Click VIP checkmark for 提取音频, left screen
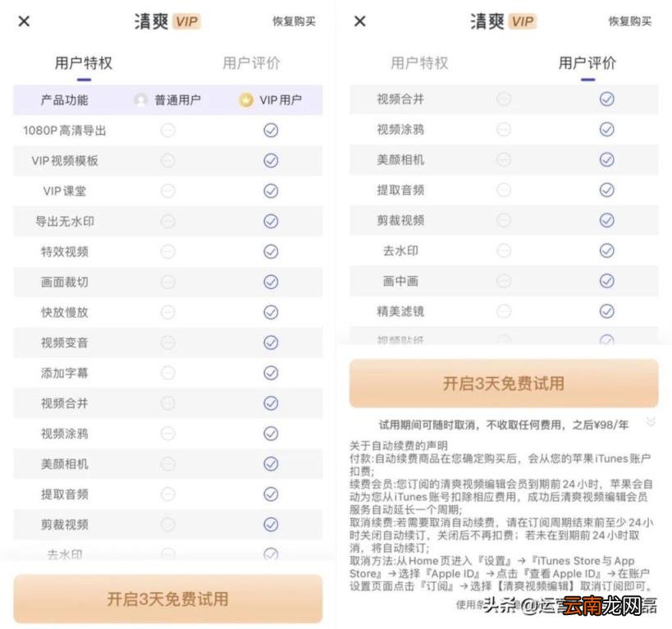672x629 pixels. (x=271, y=494)
